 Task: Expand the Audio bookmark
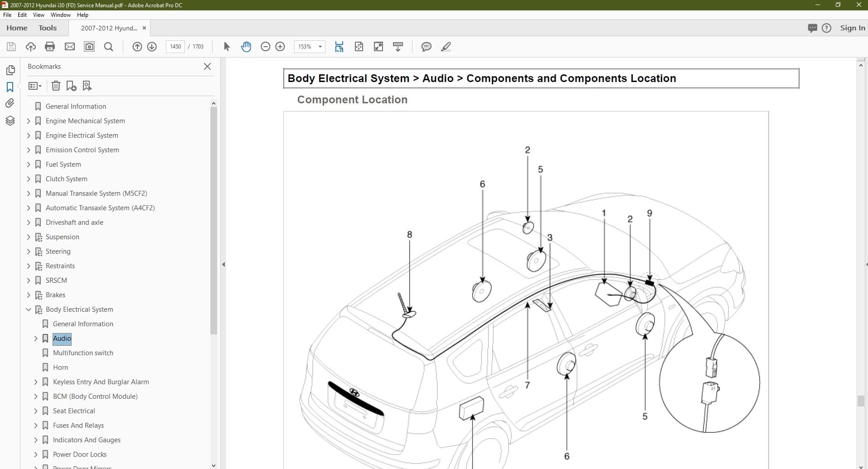pyautogui.click(x=36, y=338)
